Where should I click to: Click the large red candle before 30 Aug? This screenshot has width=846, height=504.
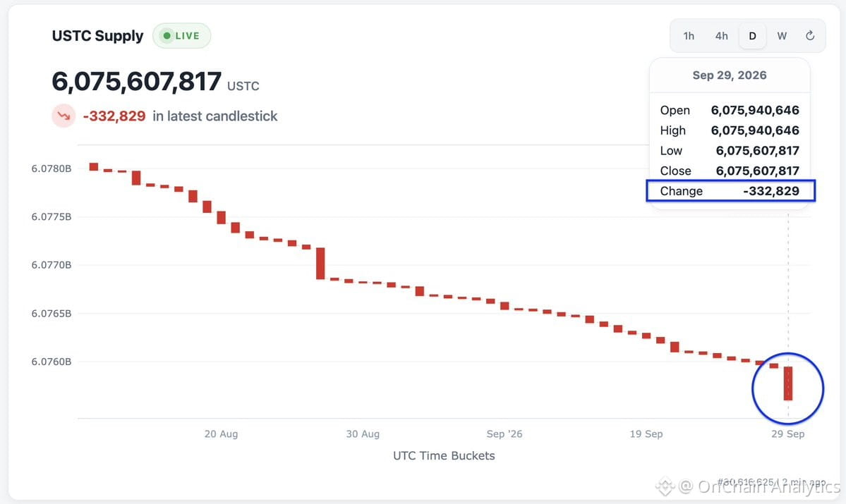point(320,264)
